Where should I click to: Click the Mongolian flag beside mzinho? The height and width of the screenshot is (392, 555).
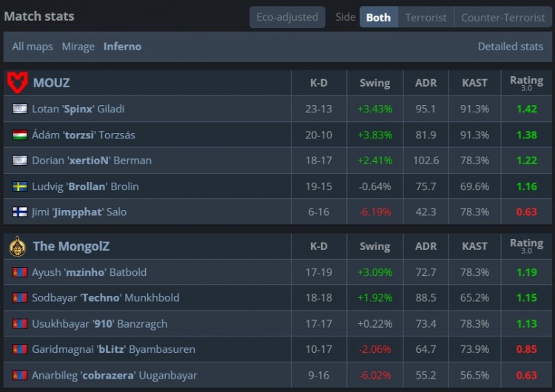(x=20, y=272)
